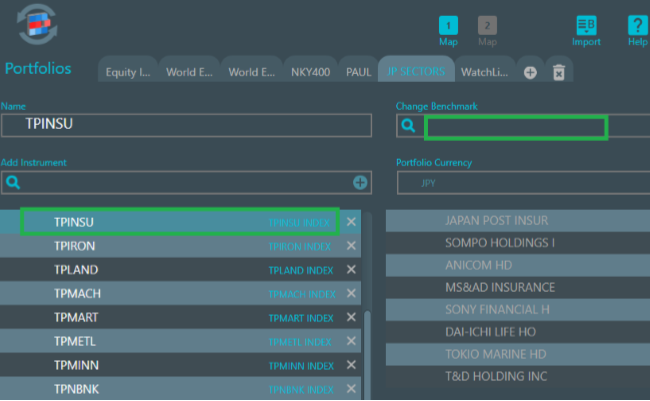Click the TPLAND INDEX ticker label

point(301,270)
